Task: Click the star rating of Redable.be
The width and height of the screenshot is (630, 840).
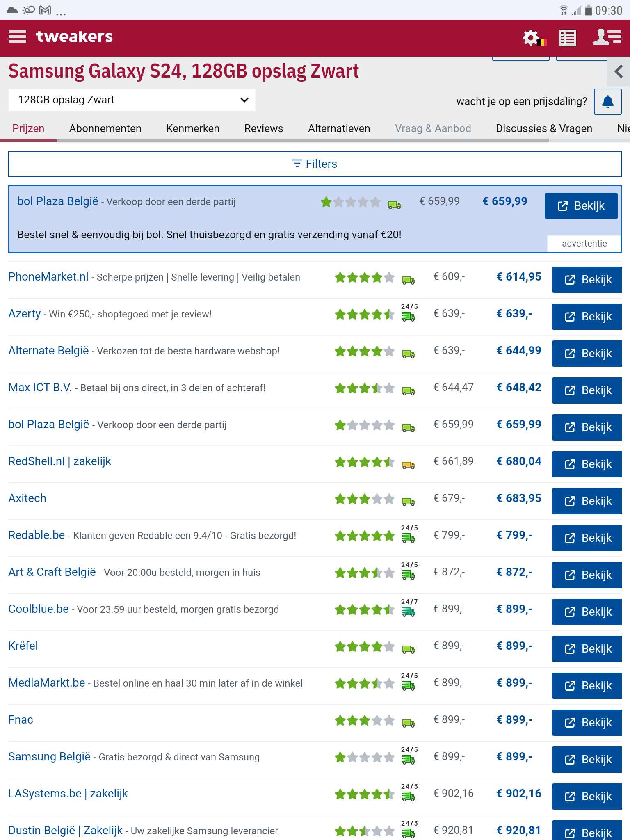Action: point(364,536)
